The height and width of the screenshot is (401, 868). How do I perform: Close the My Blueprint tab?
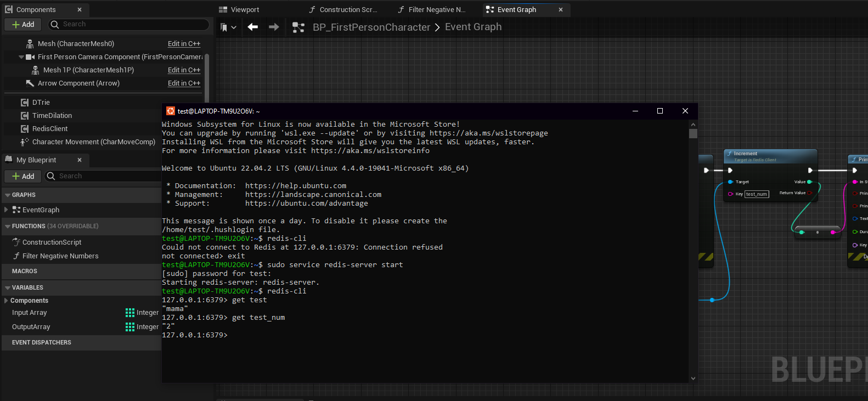80,160
